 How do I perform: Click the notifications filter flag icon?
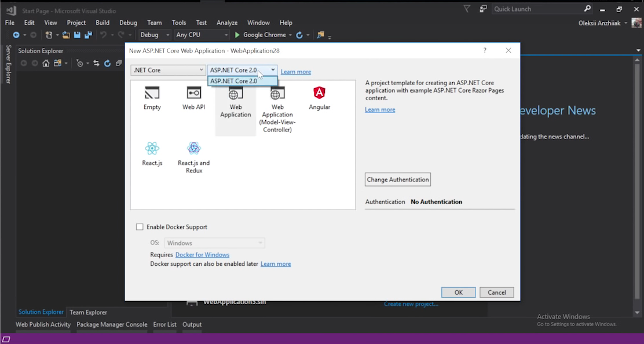pos(467,9)
